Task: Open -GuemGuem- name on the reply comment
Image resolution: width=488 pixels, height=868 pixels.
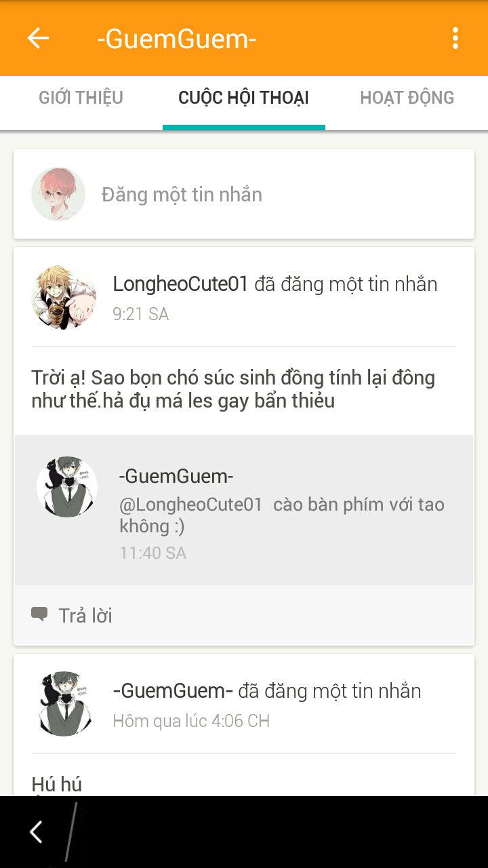Action: (176, 476)
